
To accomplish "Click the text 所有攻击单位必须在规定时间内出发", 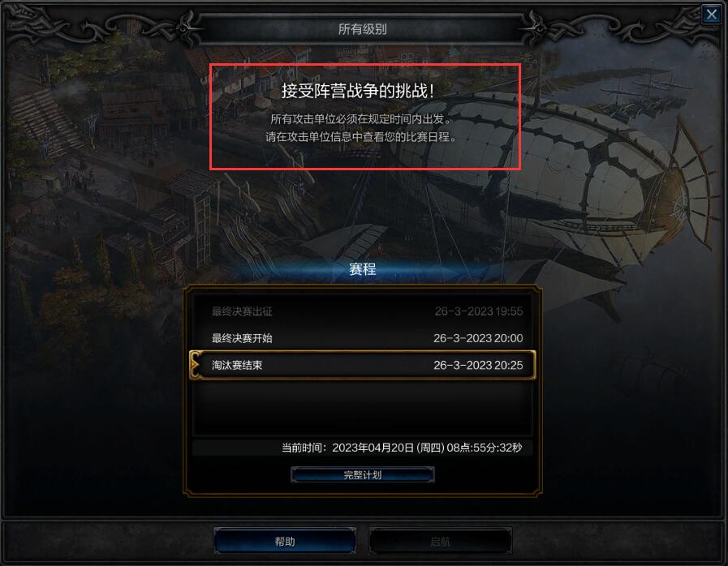I will pyautogui.click(x=362, y=118).
